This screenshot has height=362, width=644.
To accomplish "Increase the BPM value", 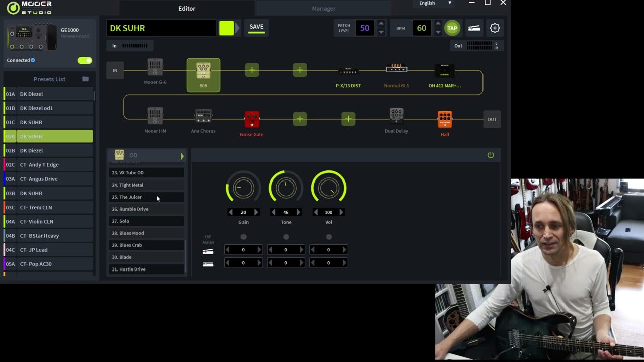I will pyautogui.click(x=438, y=24).
